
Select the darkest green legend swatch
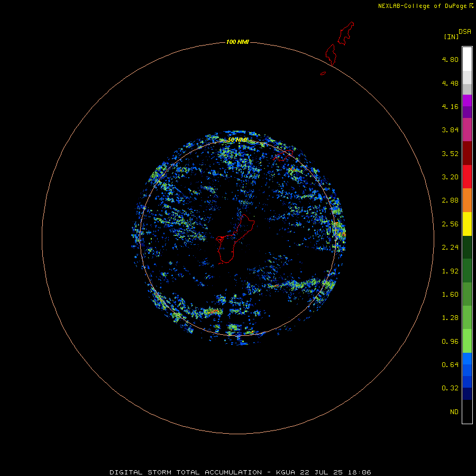467,247
